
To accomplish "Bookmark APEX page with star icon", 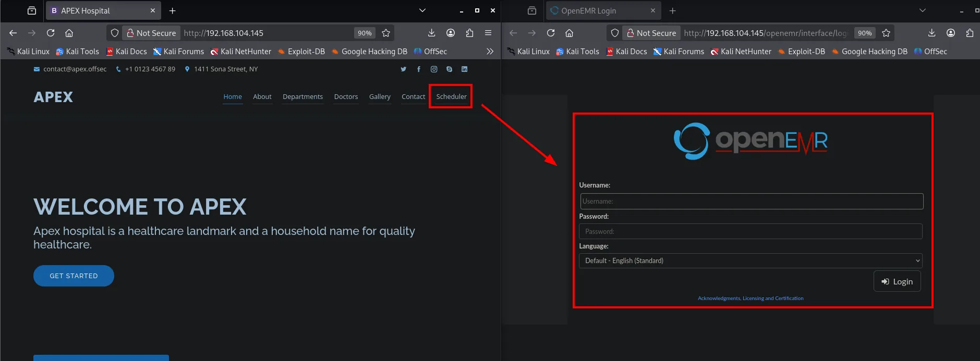I will 386,33.
